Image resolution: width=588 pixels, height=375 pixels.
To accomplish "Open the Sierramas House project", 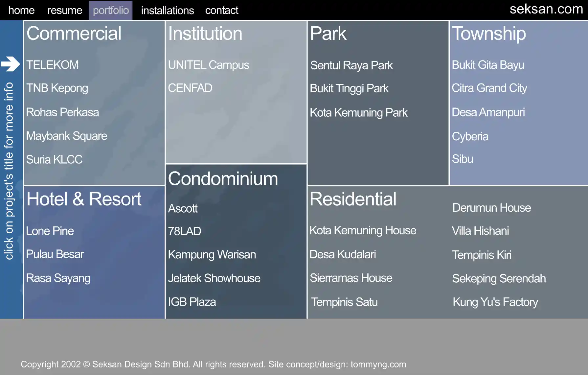I will (351, 278).
